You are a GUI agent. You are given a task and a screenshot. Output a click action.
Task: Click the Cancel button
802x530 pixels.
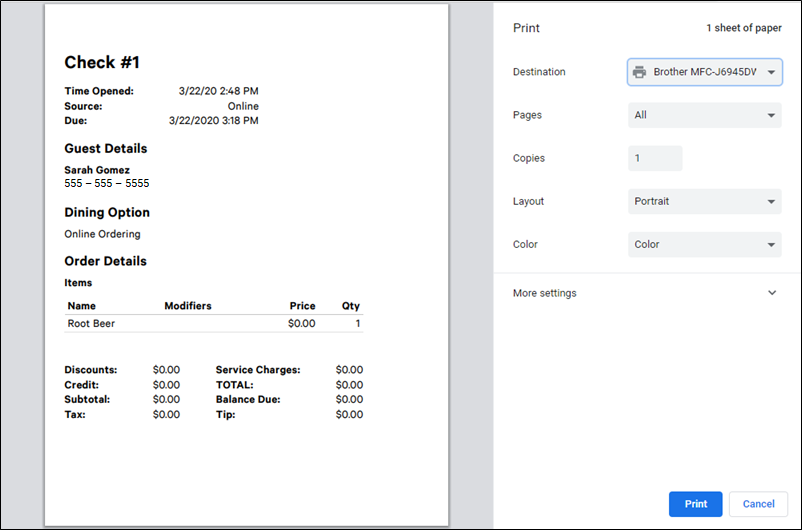point(758,504)
